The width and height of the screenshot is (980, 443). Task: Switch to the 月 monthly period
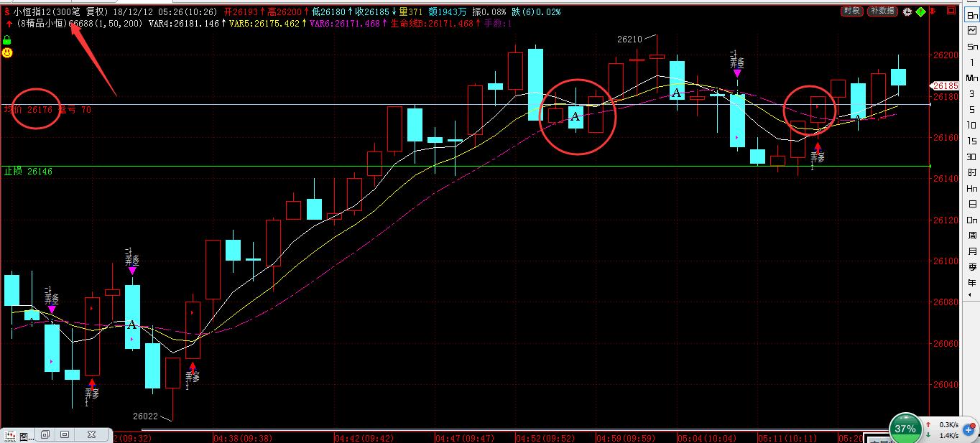[x=972, y=251]
